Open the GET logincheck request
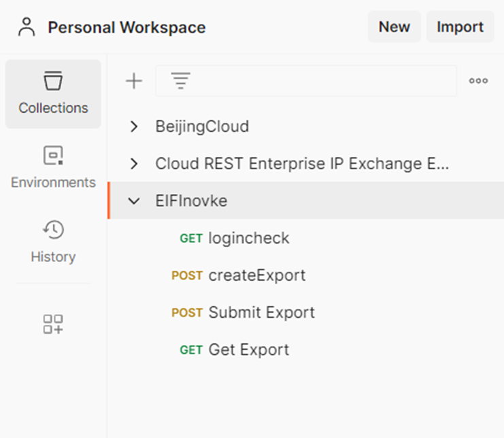Viewport: 504px width, 438px height. (305, 238)
